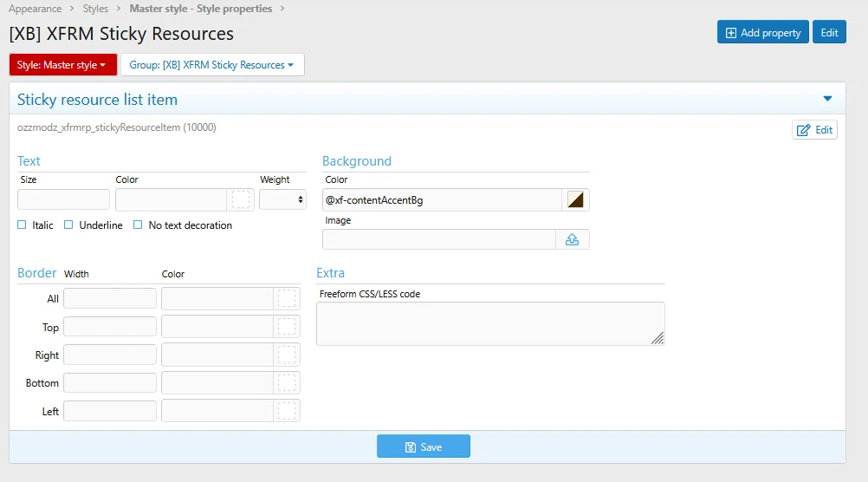
Task: Go to Appearance in the breadcrumb
Action: (x=35, y=9)
